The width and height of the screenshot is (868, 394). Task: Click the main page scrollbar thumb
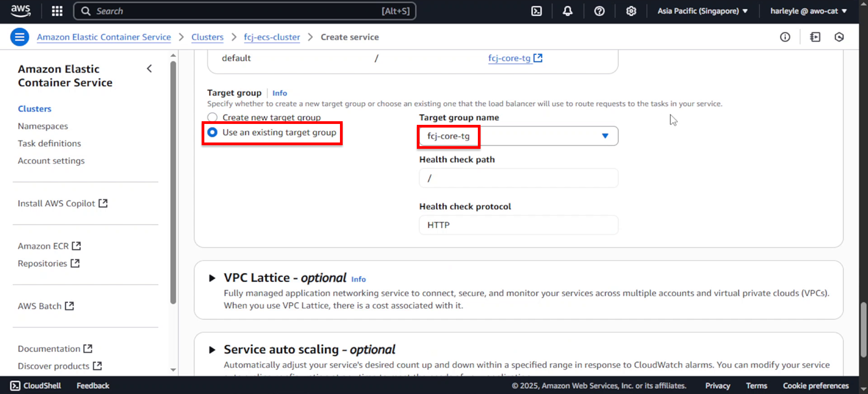tap(863, 329)
